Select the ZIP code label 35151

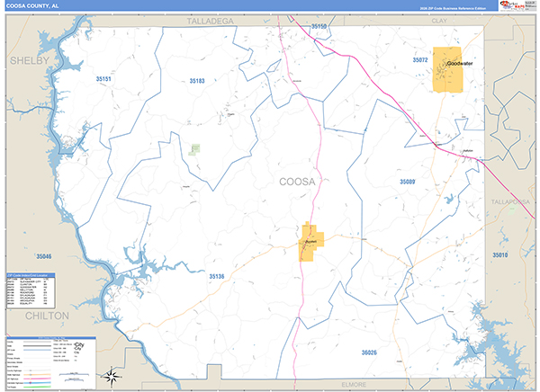click(x=103, y=79)
